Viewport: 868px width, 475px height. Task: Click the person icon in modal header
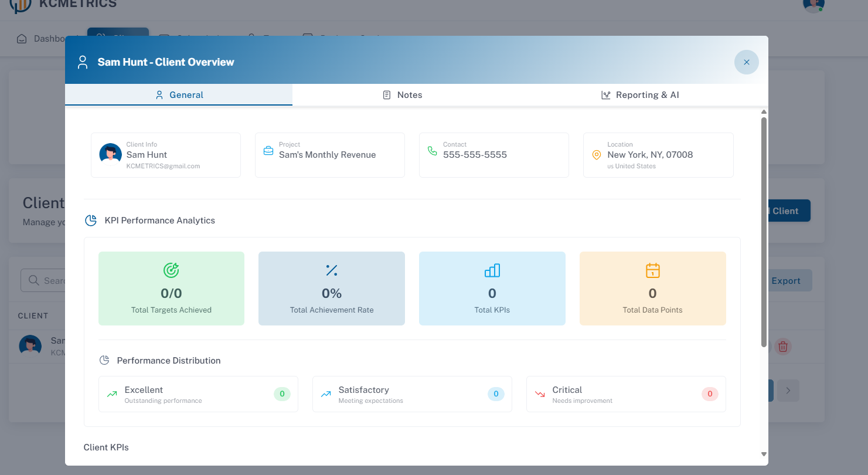click(x=83, y=62)
